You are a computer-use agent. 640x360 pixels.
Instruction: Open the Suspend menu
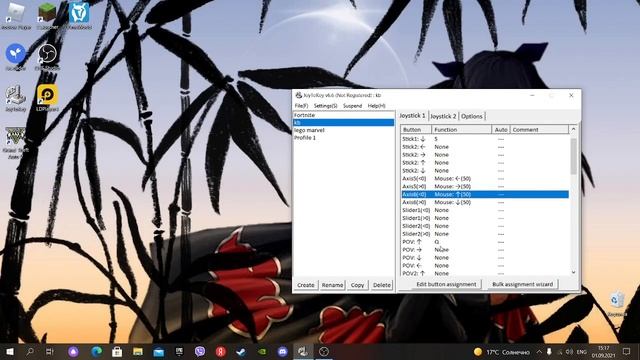(352, 106)
